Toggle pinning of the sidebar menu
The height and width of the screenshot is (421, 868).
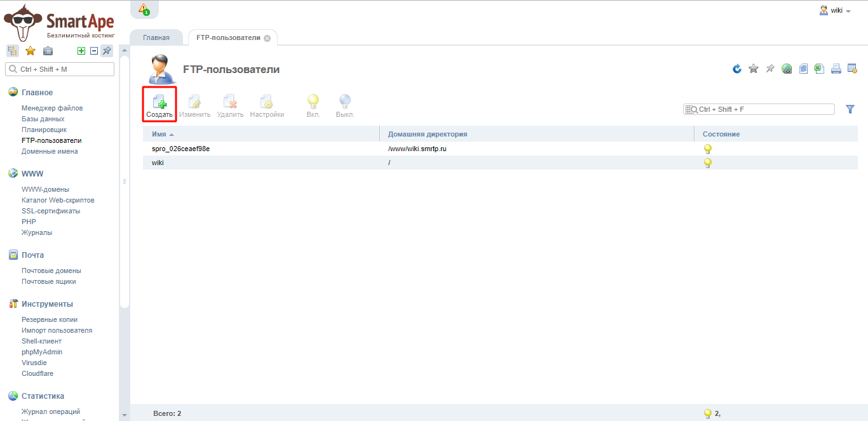click(107, 51)
